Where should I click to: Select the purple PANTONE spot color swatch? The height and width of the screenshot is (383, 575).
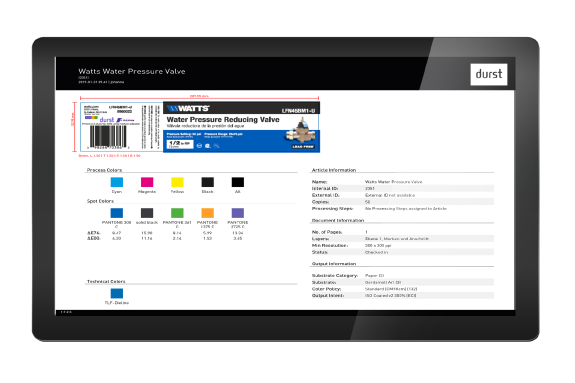[x=238, y=213]
